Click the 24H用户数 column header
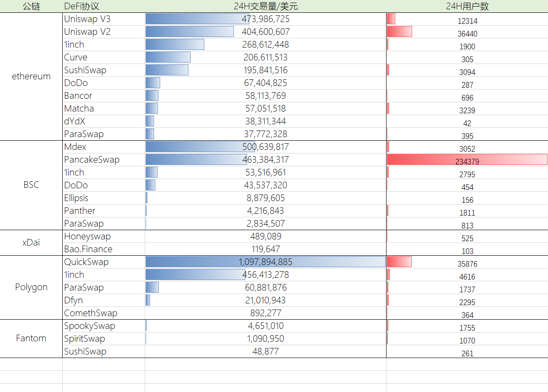The image size is (548, 392). [467, 6]
